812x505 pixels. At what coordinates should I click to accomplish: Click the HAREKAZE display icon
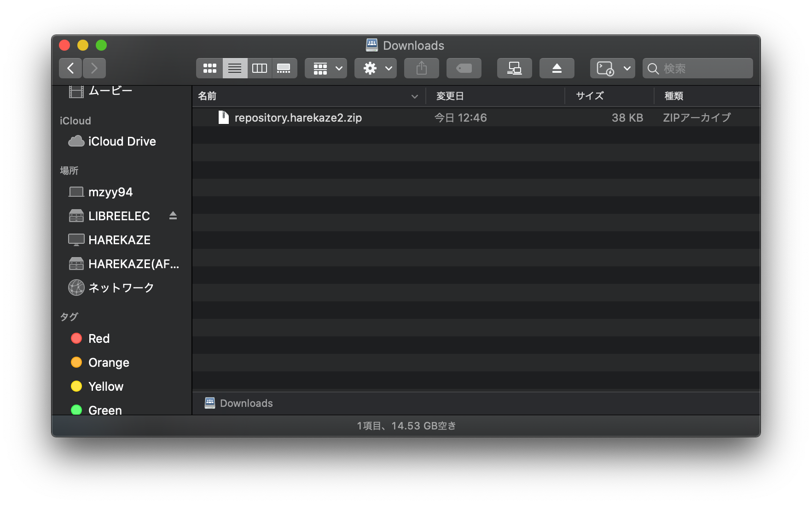click(x=76, y=240)
